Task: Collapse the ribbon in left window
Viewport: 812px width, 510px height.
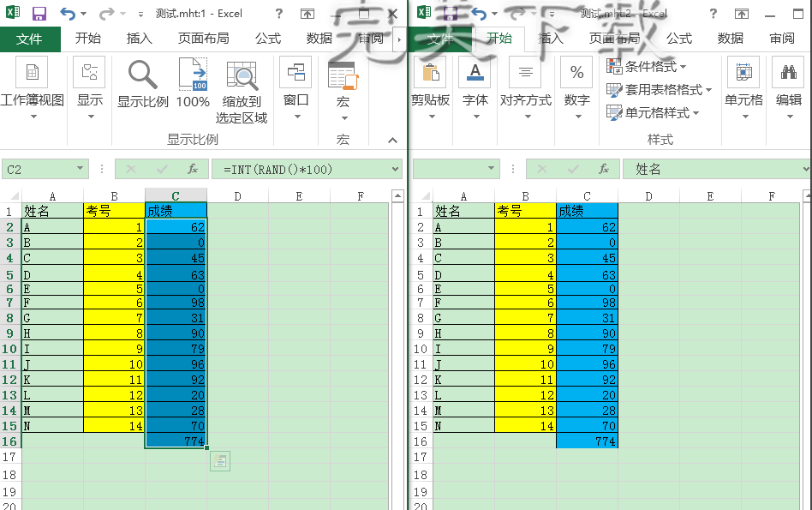Action: click(392, 141)
